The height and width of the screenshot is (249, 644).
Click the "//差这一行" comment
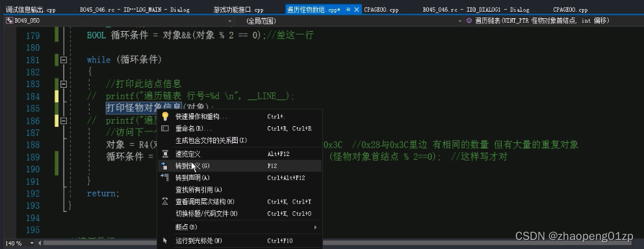click(289, 35)
